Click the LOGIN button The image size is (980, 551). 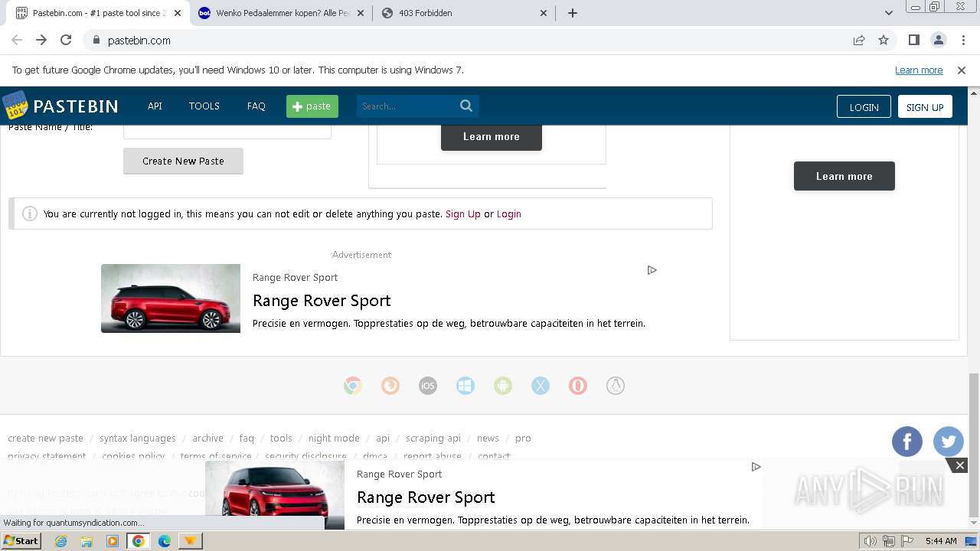coord(864,107)
